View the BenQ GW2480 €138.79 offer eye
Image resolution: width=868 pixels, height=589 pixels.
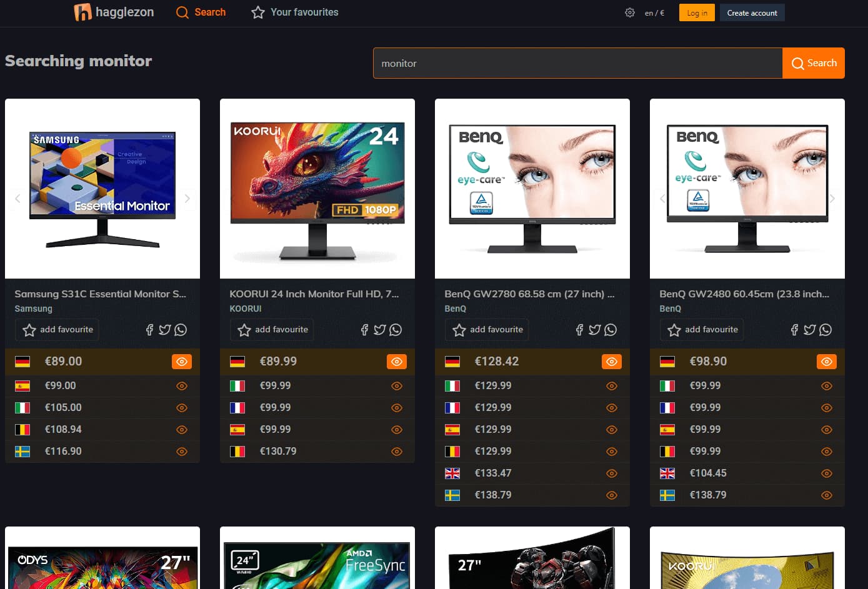[827, 495]
